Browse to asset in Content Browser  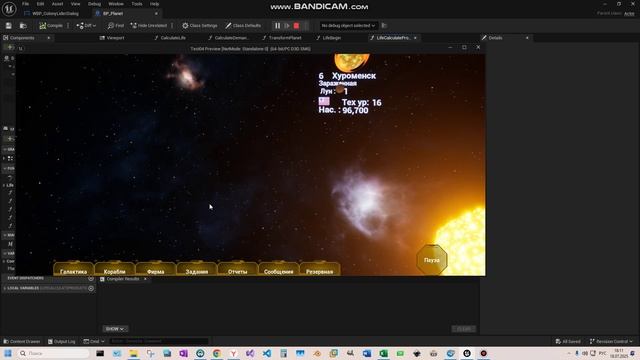[x=23, y=26]
